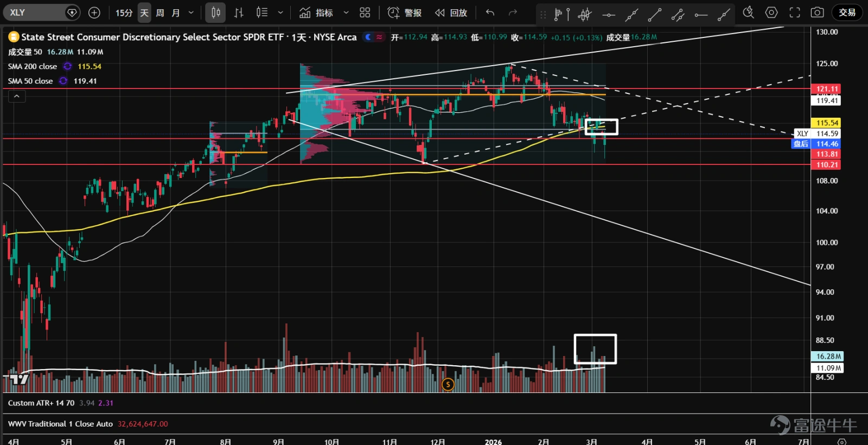The height and width of the screenshot is (445, 868).
Task: Grab the drawing toolbar drag handle
Action: click(x=543, y=15)
